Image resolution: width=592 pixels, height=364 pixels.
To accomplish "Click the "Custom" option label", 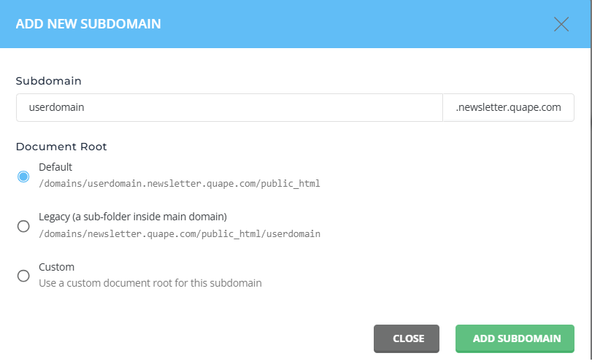I will point(57,267).
